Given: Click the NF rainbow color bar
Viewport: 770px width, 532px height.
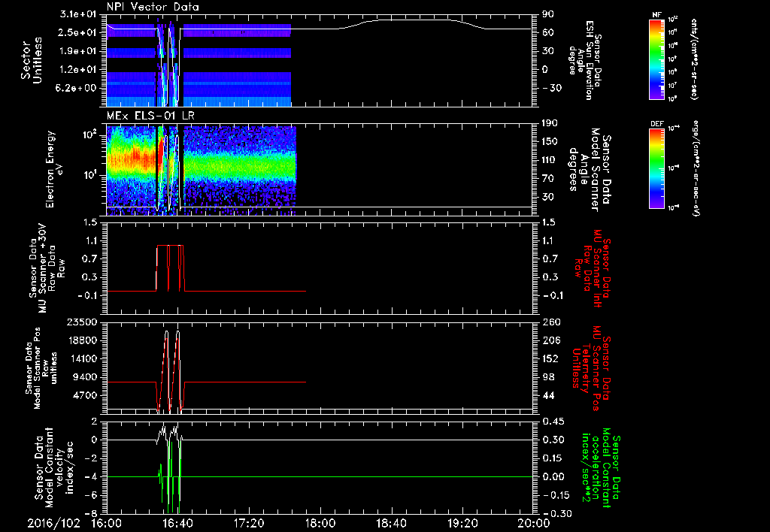Looking at the screenshot, I should pos(657,59).
